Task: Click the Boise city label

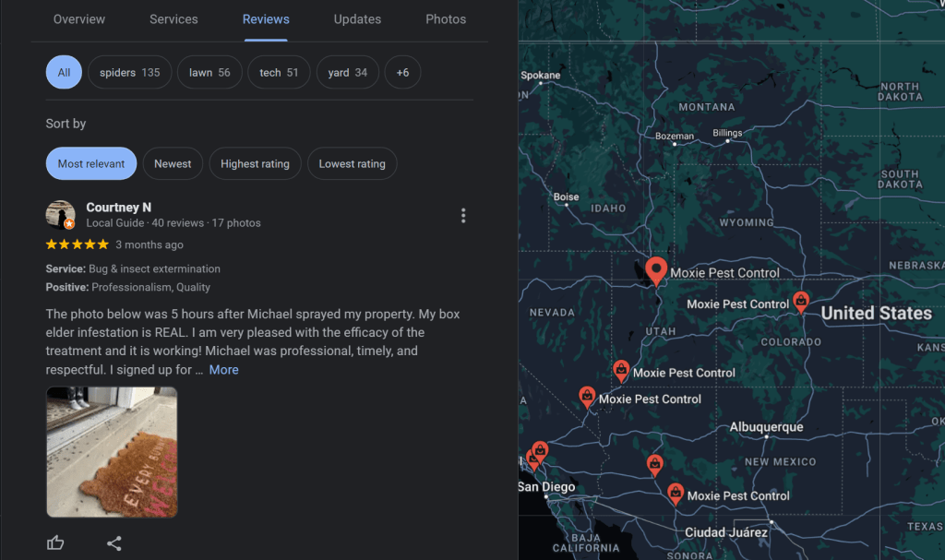Action: click(566, 197)
